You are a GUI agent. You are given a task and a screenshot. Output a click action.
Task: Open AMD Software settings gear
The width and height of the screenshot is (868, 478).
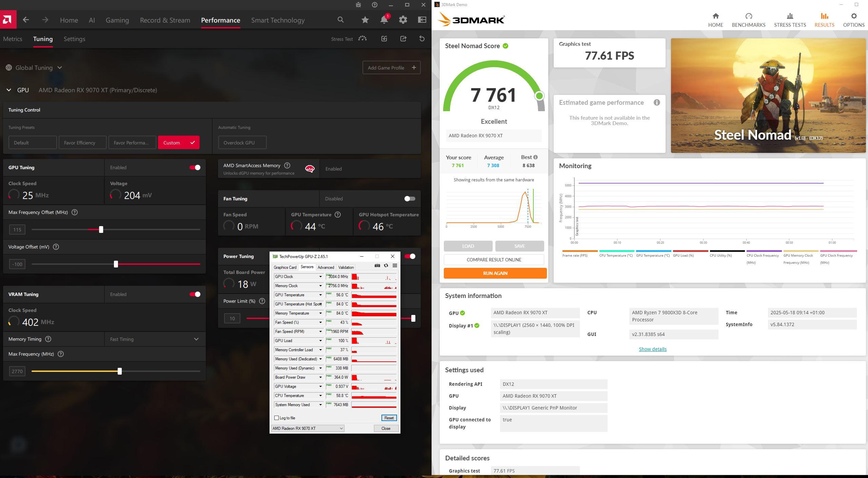point(403,20)
